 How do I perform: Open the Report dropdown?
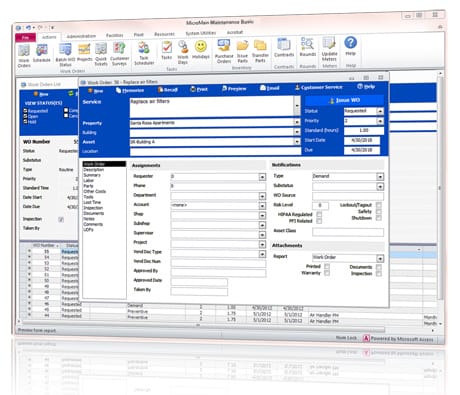(380, 258)
